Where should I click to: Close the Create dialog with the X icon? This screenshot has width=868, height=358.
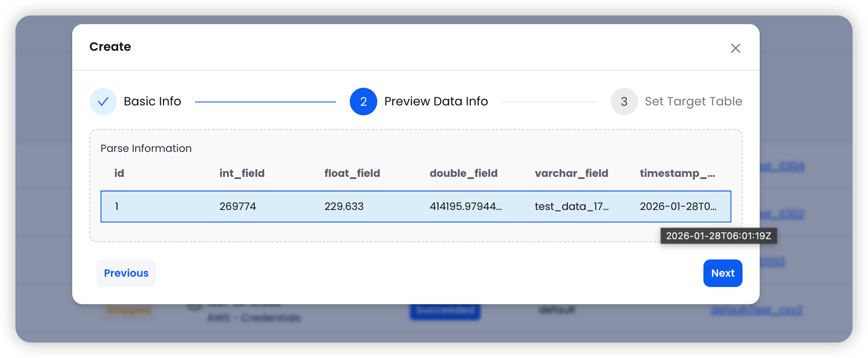735,48
